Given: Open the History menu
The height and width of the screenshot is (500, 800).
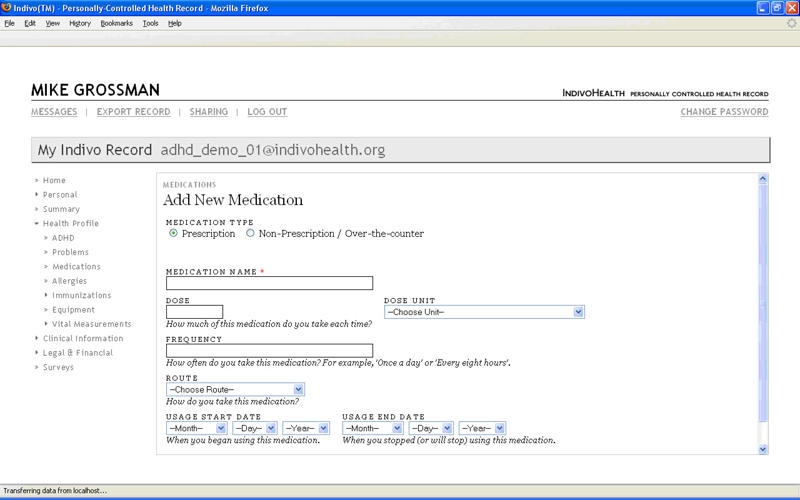Looking at the screenshot, I should pos(80,23).
